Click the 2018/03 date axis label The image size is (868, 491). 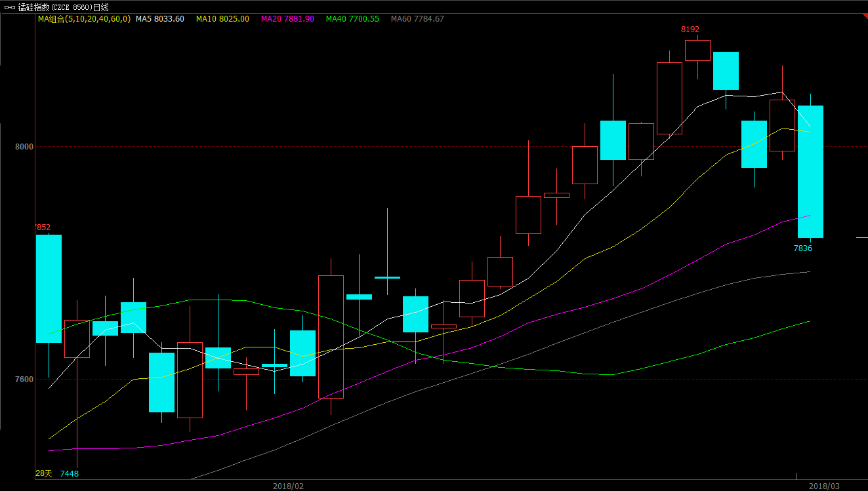[x=824, y=486]
